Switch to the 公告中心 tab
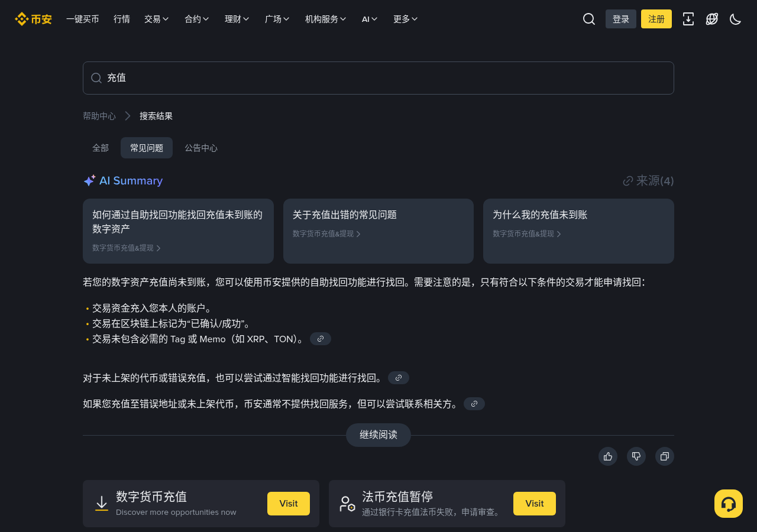The height and width of the screenshot is (532, 757). click(x=201, y=148)
